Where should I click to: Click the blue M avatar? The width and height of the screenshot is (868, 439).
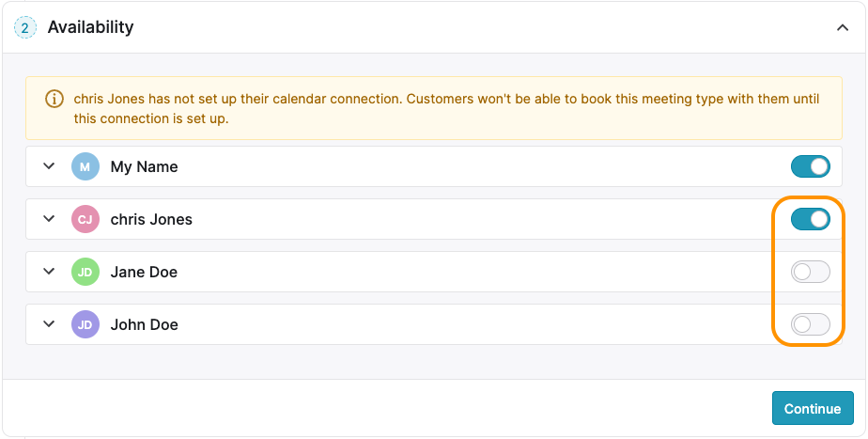tap(85, 166)
